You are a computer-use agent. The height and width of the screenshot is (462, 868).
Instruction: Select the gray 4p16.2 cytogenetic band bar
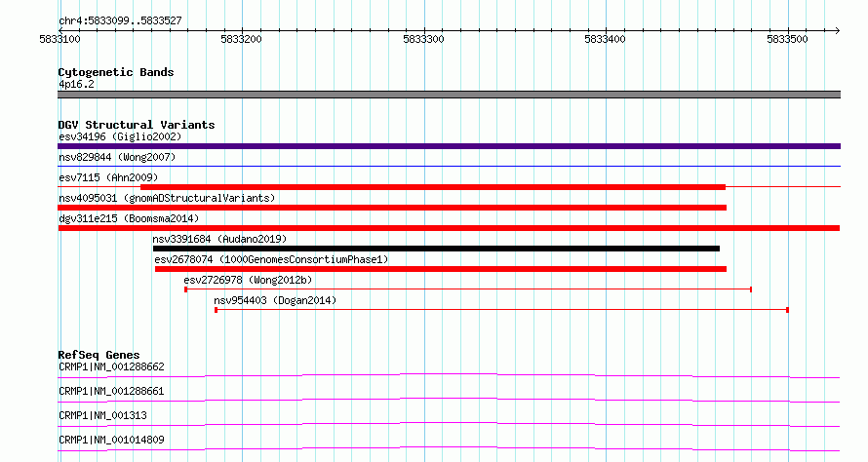(449, 95)
